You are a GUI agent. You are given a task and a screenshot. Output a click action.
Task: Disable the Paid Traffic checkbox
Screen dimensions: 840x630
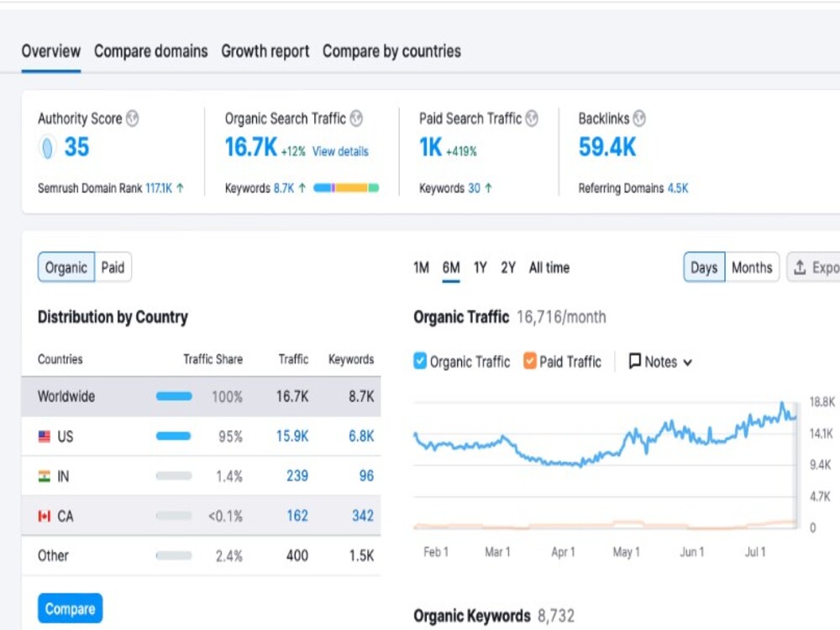[x=529, y=361]
